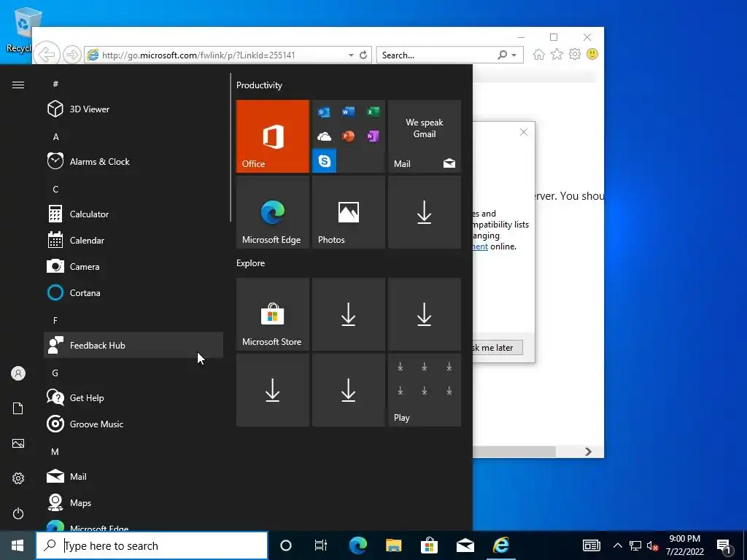Open Cortana from the app list
The image size is (747, 560).
(133, 292)
